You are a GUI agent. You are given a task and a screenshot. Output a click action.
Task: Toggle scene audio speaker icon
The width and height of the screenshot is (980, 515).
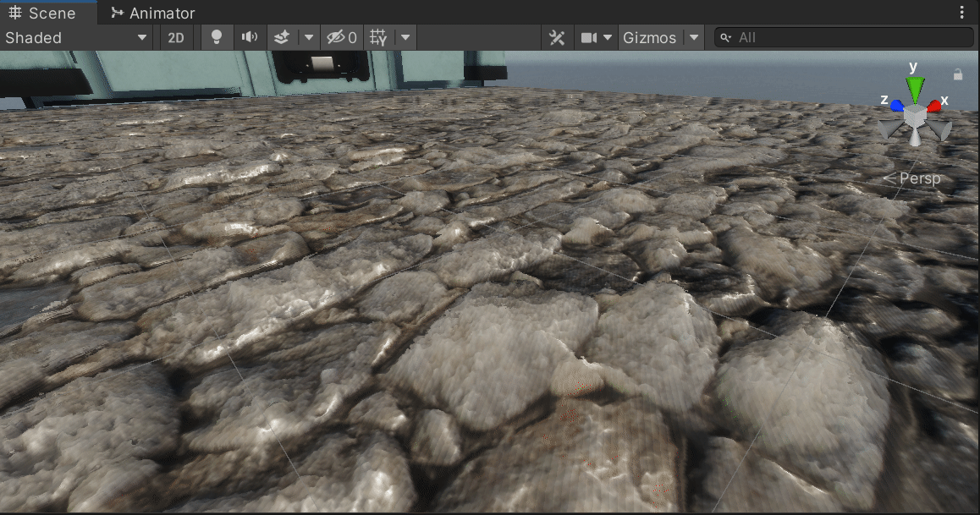[x=250, y=37]
